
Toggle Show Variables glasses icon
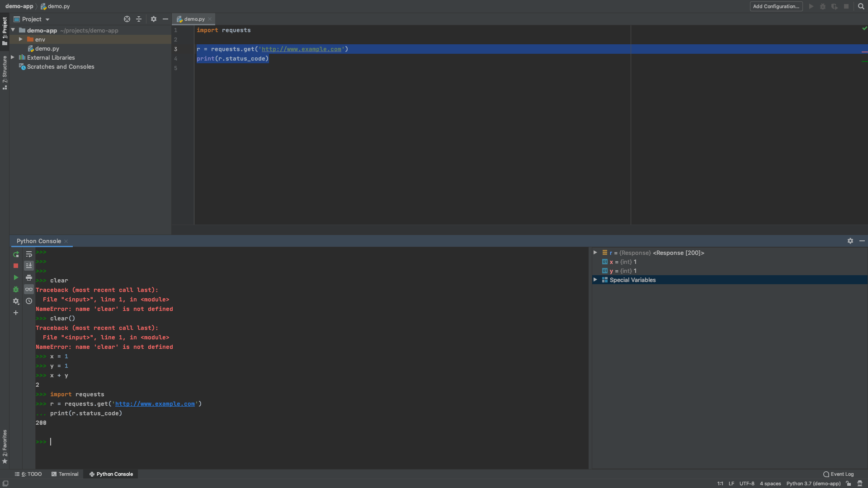pyautogui.click(x=29, y=289)
